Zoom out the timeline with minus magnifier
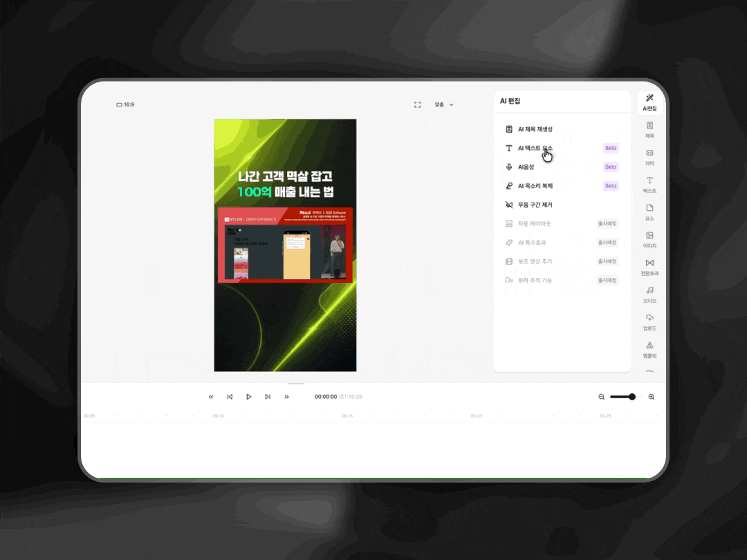 click(601, 397)
